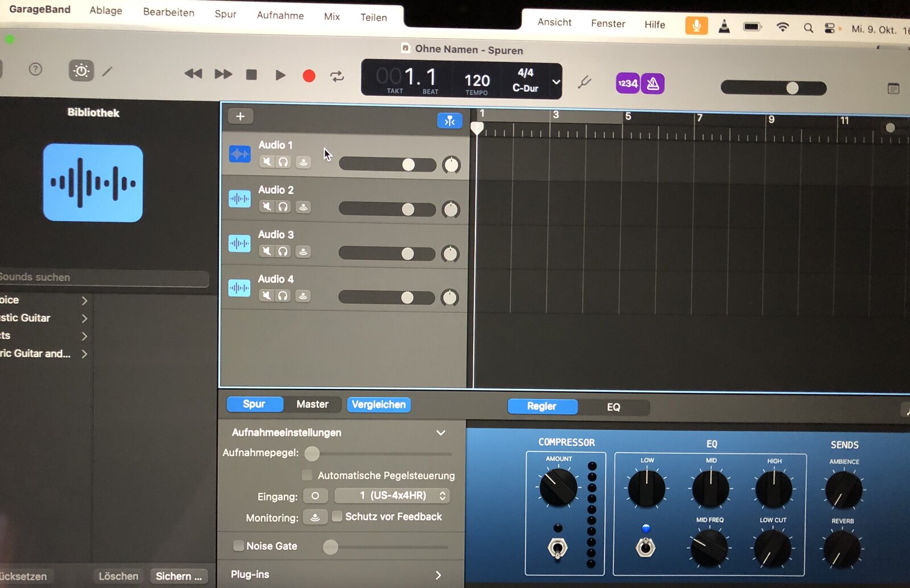Switch to the Regler tab
The width and height of the screenshot is (910, 588).
coord(542,406)
